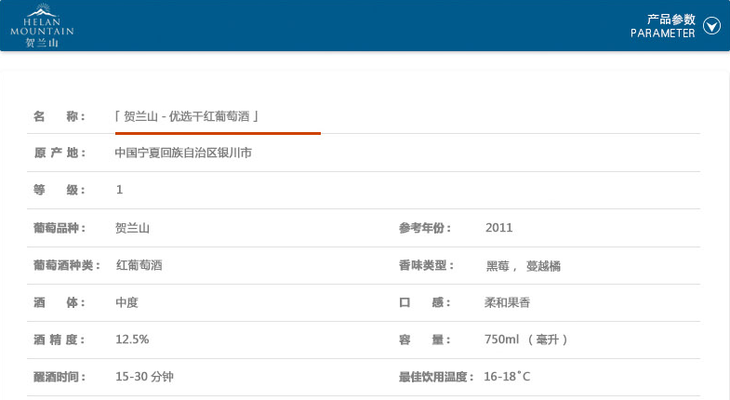The width and height of the screenshot is (730, 400).
Task: Click the 名称 row label
Action: click(59, 116)
